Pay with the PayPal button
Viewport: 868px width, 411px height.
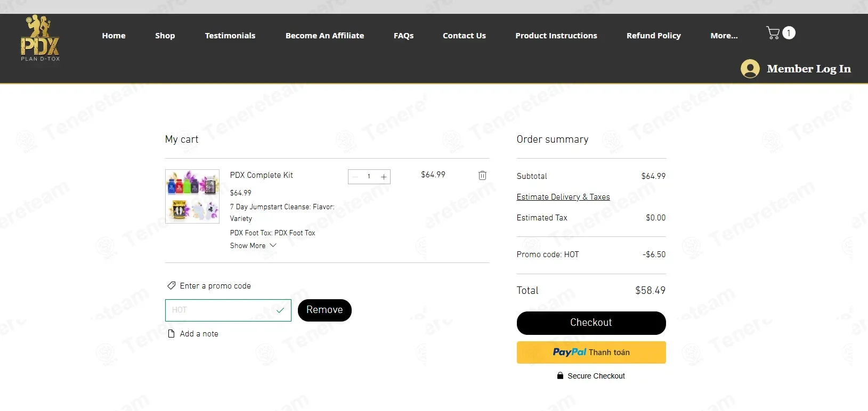591,352
